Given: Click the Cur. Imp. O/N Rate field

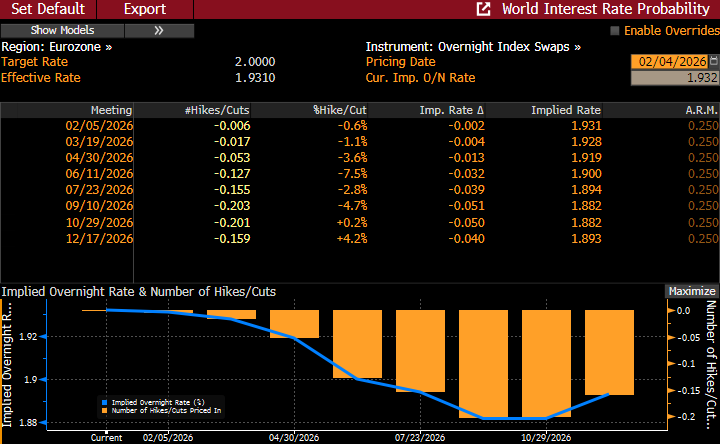Looking at the screenshot, I should tap(674, 77).
